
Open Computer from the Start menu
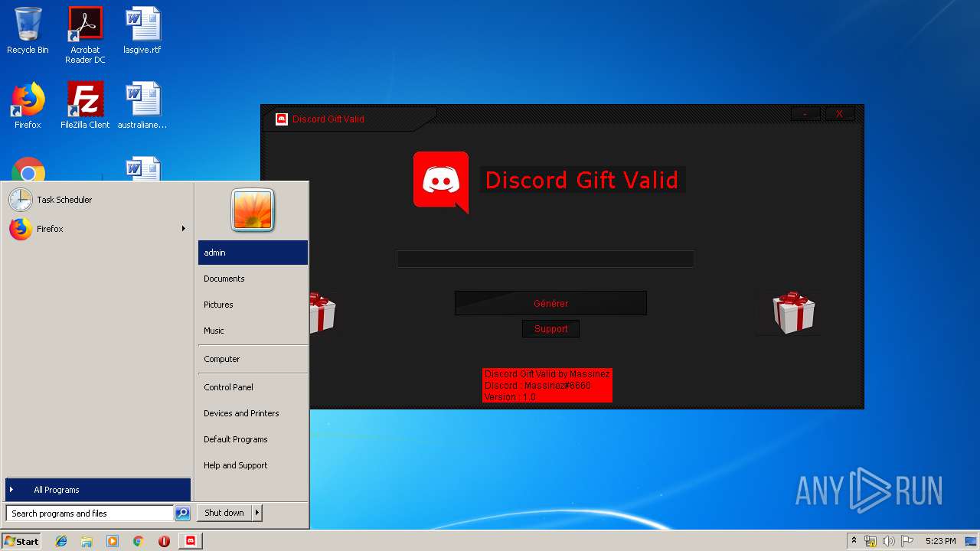coord(253,359)
